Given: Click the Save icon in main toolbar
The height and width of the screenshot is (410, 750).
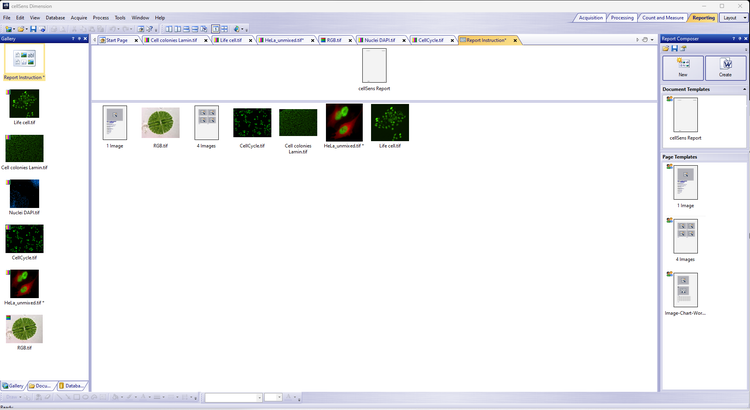Looking at the screenshot, I should point(33,29).
